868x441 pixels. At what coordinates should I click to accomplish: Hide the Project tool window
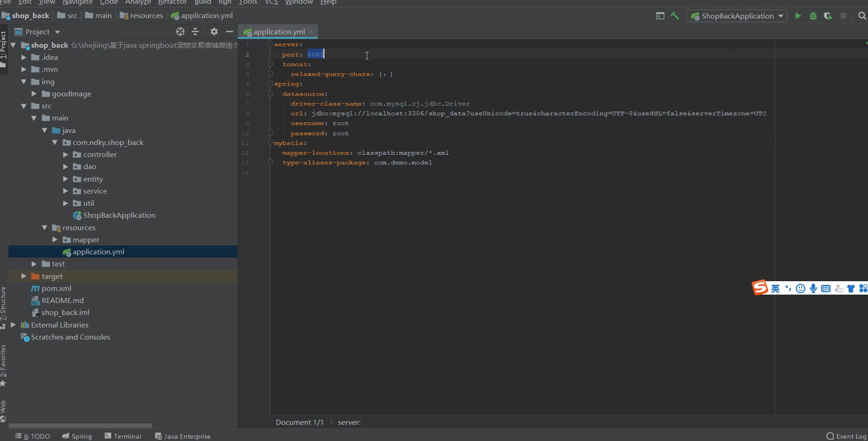pos(229,31)
